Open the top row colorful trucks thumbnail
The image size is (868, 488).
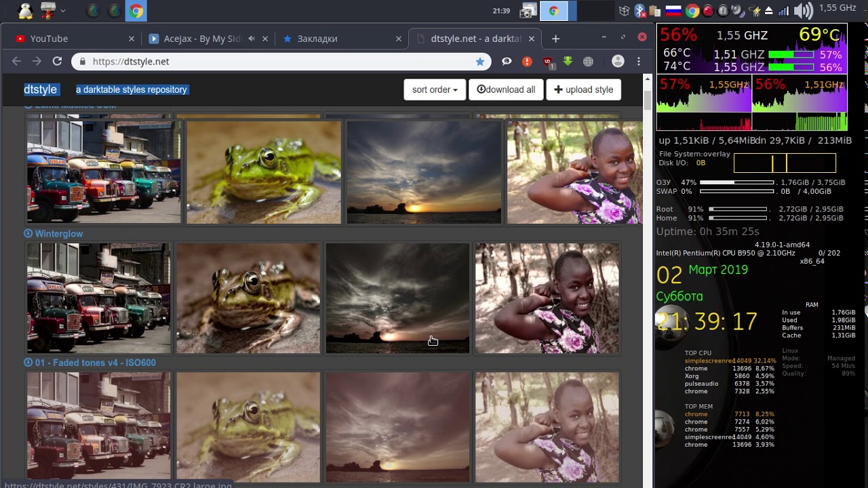[x=104, y=172]
